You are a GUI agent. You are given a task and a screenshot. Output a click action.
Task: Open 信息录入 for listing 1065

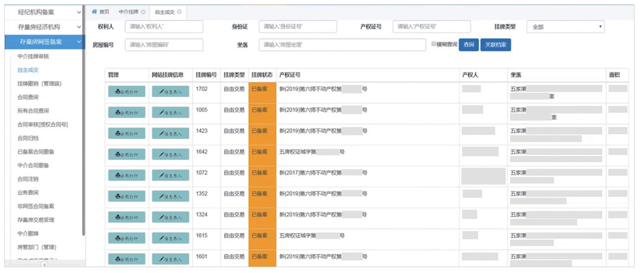[170, 112]
